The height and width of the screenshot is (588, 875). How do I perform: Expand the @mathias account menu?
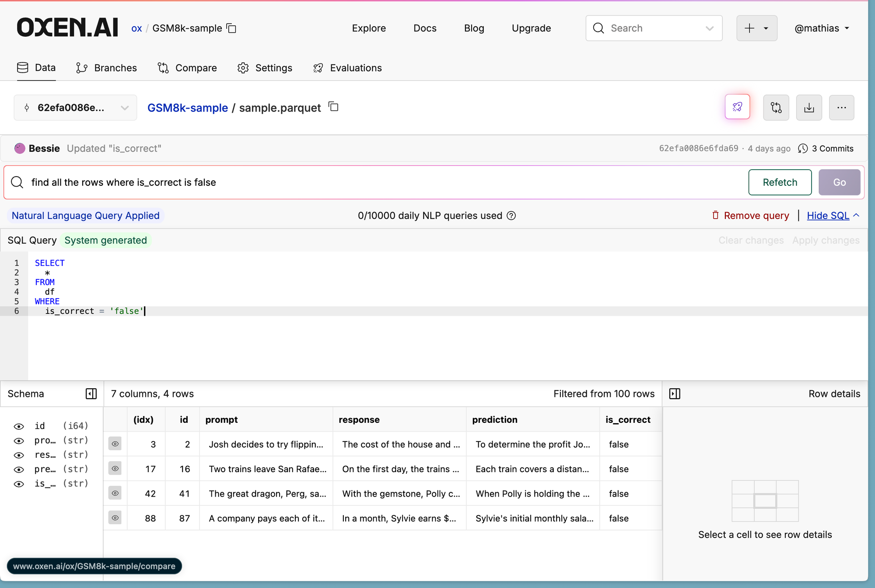click(x=822, y=28)
